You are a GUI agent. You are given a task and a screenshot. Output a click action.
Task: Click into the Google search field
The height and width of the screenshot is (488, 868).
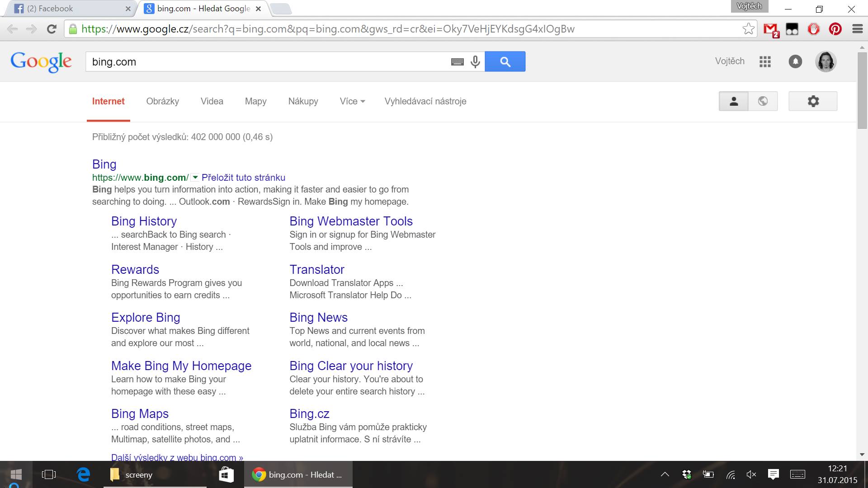pos(267,62)
